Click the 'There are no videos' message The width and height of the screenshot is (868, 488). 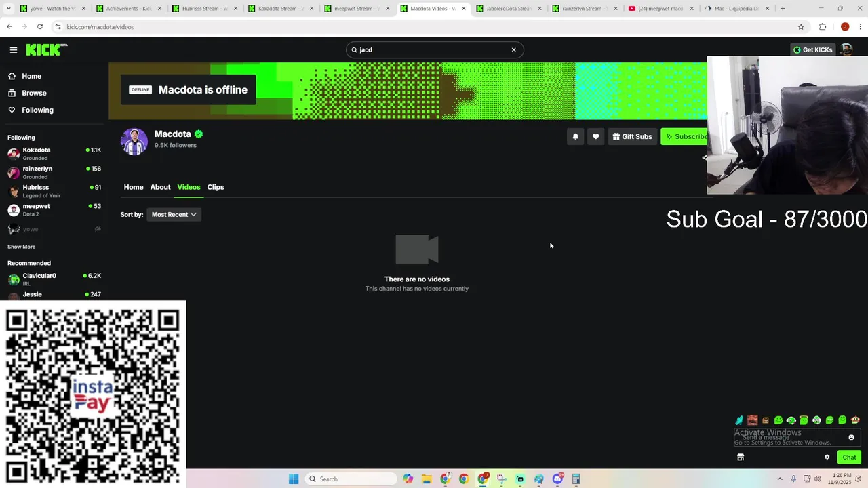pos(417,279)
